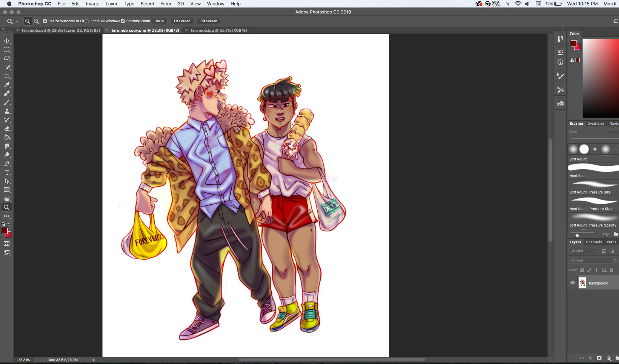The image size is (619, 364).
Task: Swap foreground and background colors
Action: [9, 224]
